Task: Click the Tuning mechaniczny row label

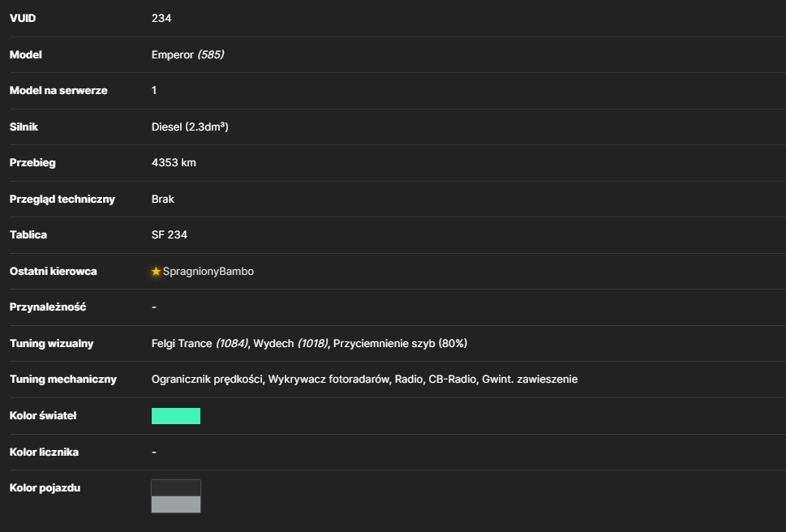Action: 63,380
